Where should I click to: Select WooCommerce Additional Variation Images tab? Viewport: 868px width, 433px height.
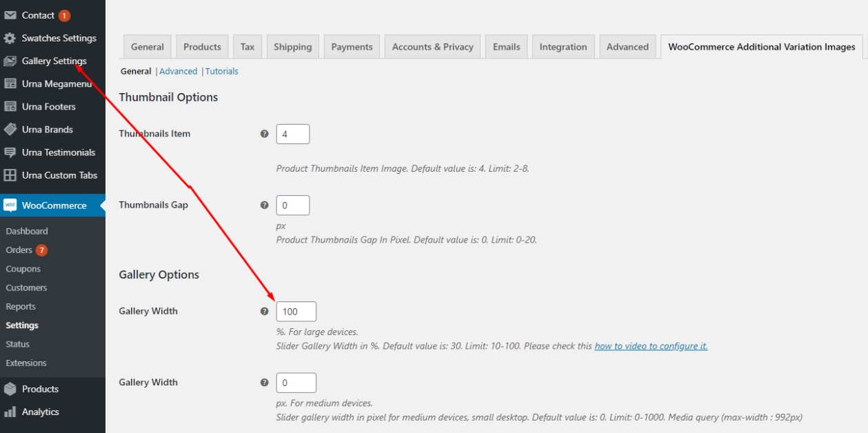[x=762, y=47]
